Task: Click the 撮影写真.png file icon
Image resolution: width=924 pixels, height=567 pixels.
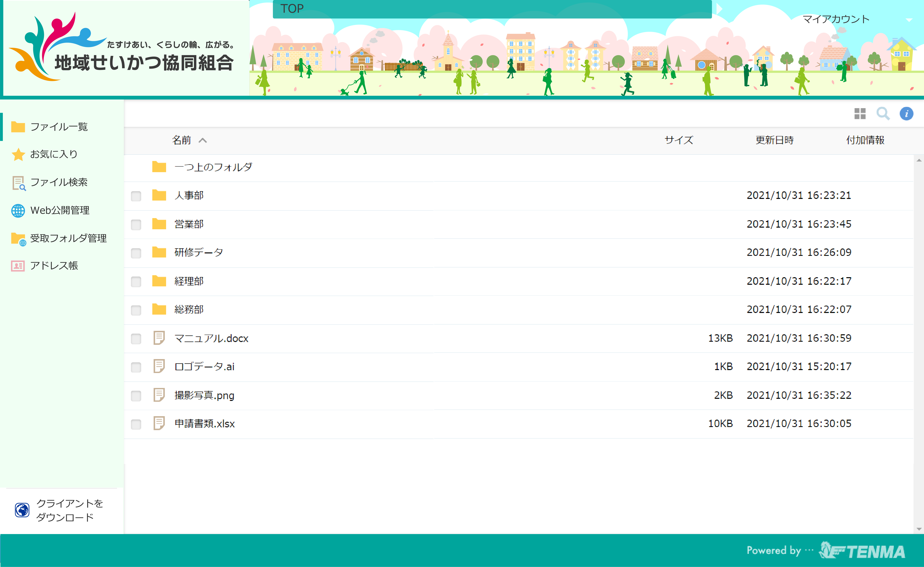Action: pyautogui.click(x=159, y=395)
